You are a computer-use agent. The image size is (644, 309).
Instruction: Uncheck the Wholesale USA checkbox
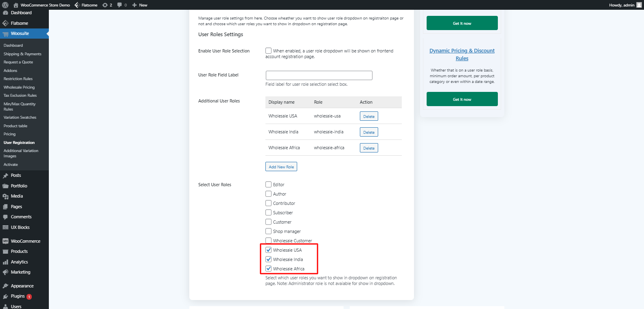tap(268, 250)
